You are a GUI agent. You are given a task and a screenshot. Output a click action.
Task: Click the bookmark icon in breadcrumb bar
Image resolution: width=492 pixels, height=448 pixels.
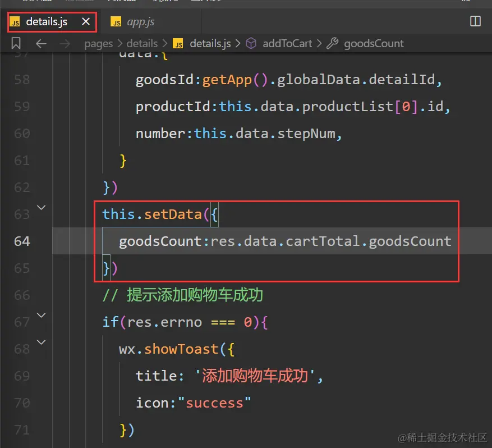pos(16,43)
